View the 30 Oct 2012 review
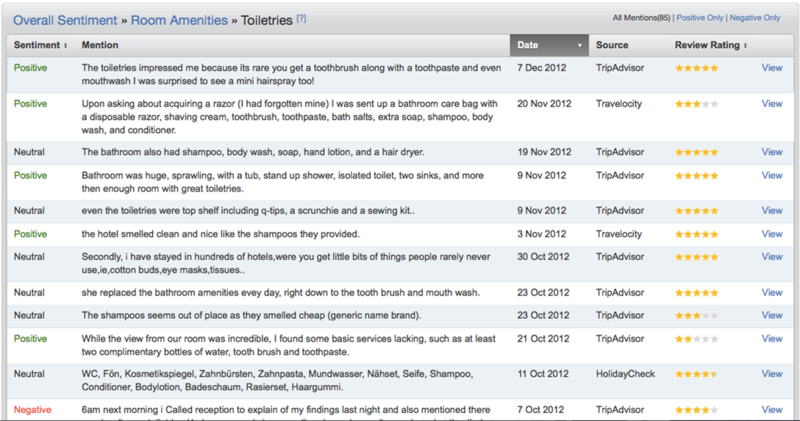The image size is (800, 421). 772,257
